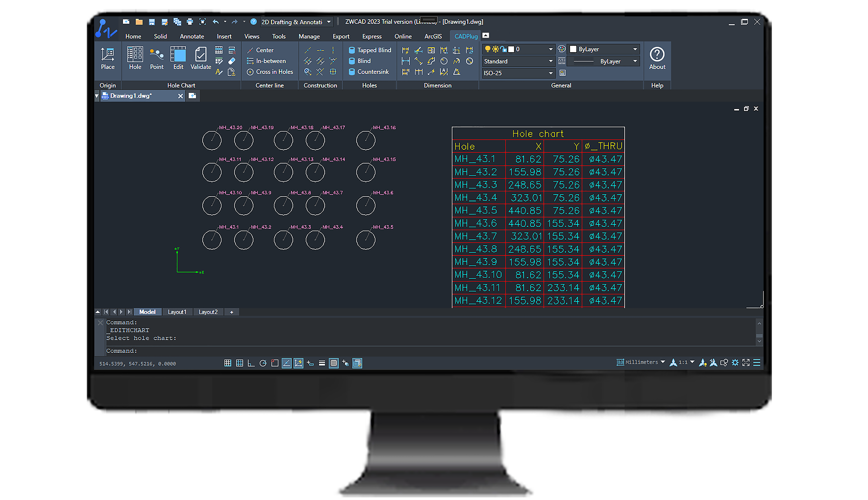Select the Tapped Blind hole tool
Image resolution: width=868 pixels, height=500 pixels.
370,50
